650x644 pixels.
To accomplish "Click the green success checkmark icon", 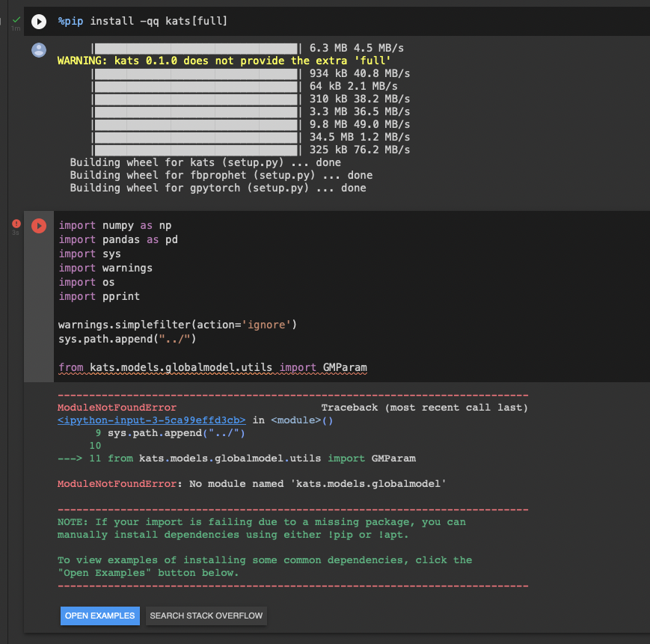I will tap(16, 19).
